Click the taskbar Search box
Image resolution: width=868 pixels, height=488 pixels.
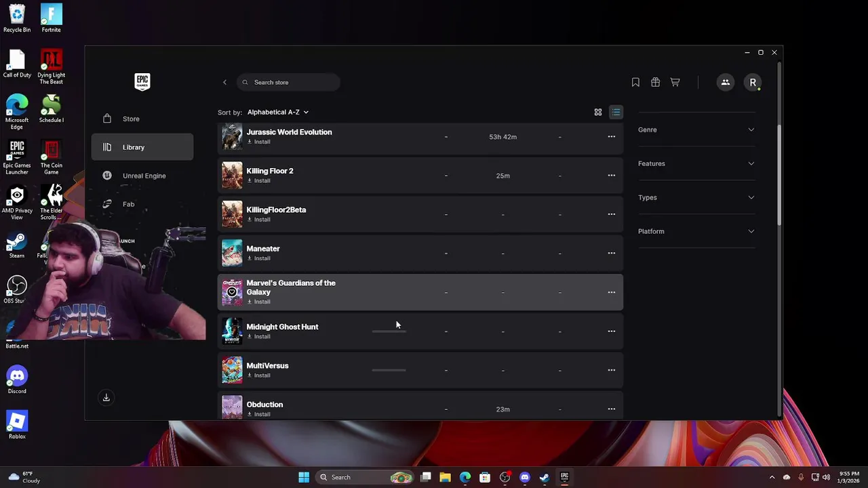click(x=365, y=477)
